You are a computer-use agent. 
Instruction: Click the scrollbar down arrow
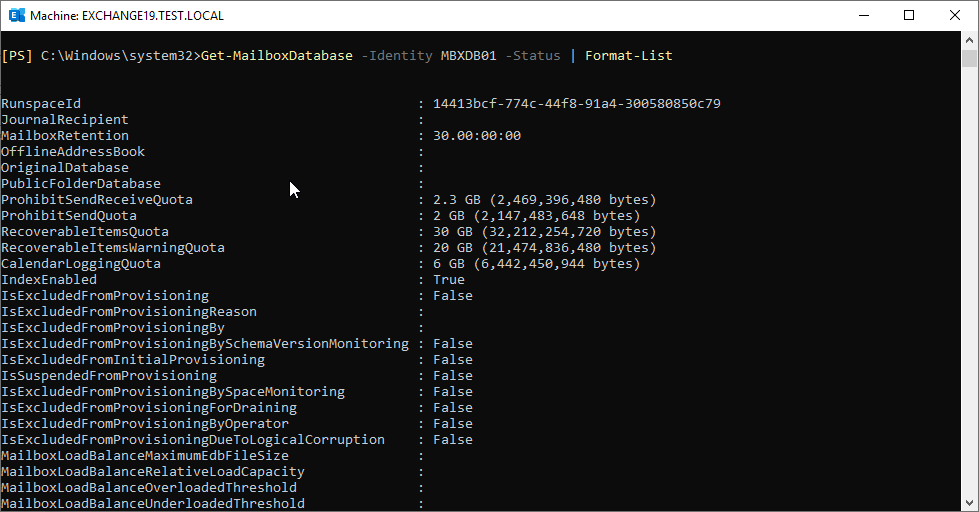(969, 503)
